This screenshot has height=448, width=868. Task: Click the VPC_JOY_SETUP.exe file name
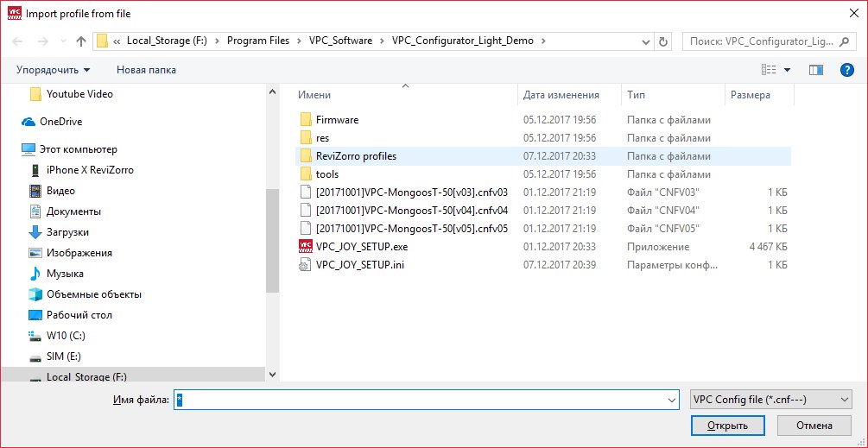[x=362, y=247]
